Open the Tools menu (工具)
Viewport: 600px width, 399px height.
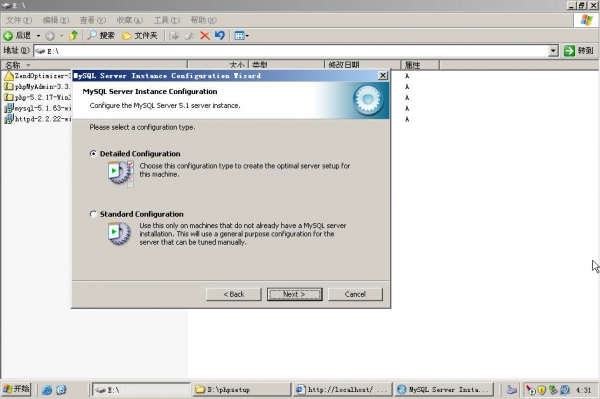166,20
